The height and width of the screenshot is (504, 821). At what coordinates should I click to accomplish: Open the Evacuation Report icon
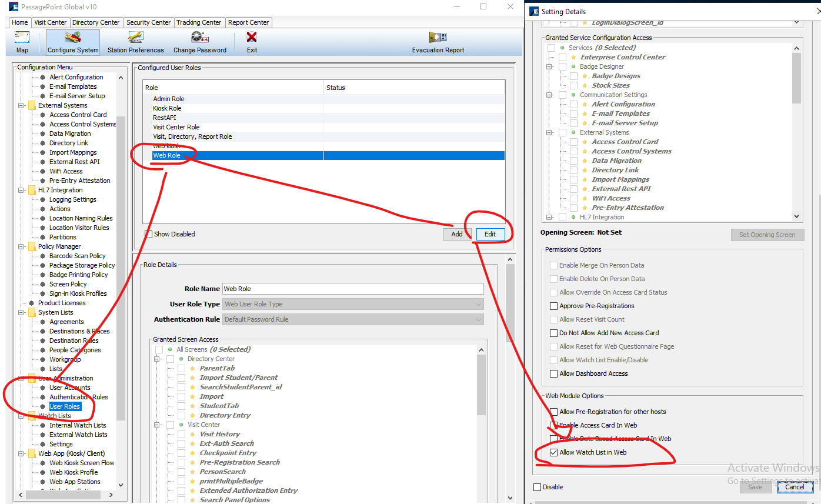tap(438, 38)
